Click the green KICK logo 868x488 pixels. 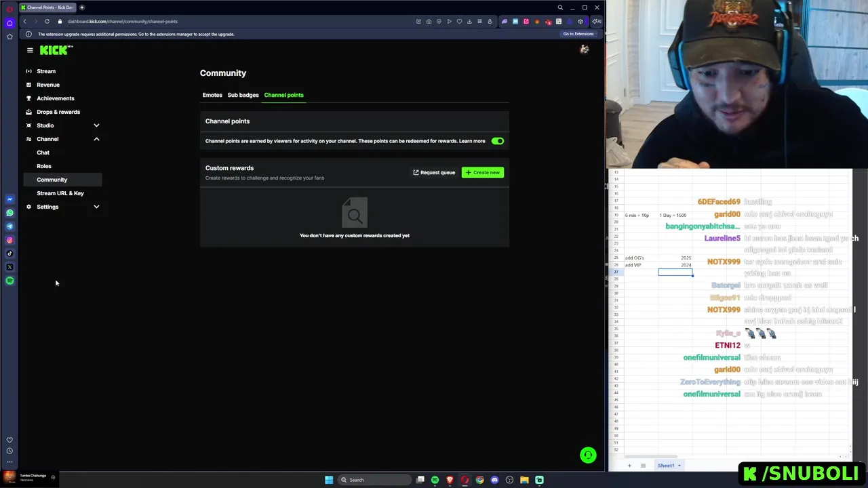click(x=54, y=50)
